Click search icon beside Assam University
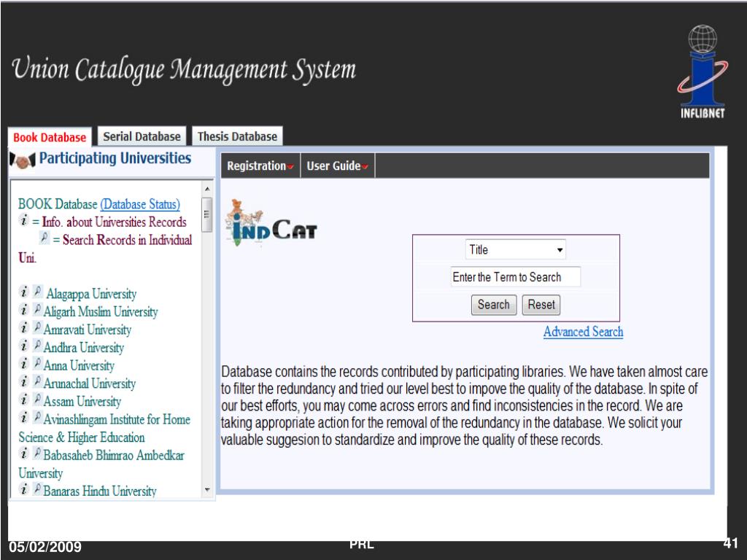 pyautogui.click(x=38, y=399)
